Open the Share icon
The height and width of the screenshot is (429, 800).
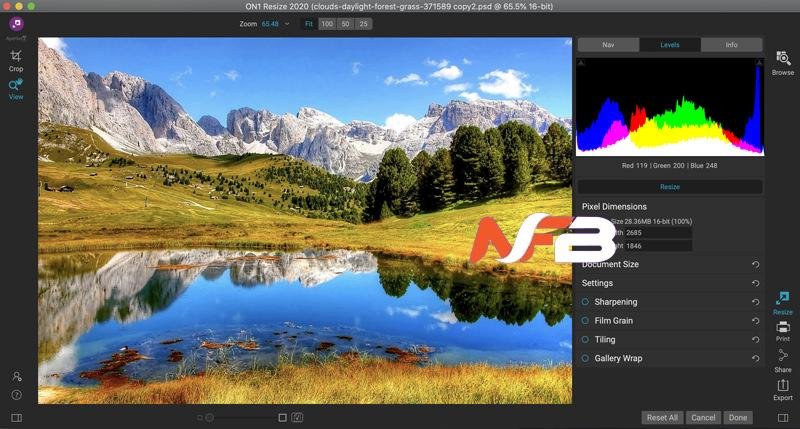pos(782,359)
